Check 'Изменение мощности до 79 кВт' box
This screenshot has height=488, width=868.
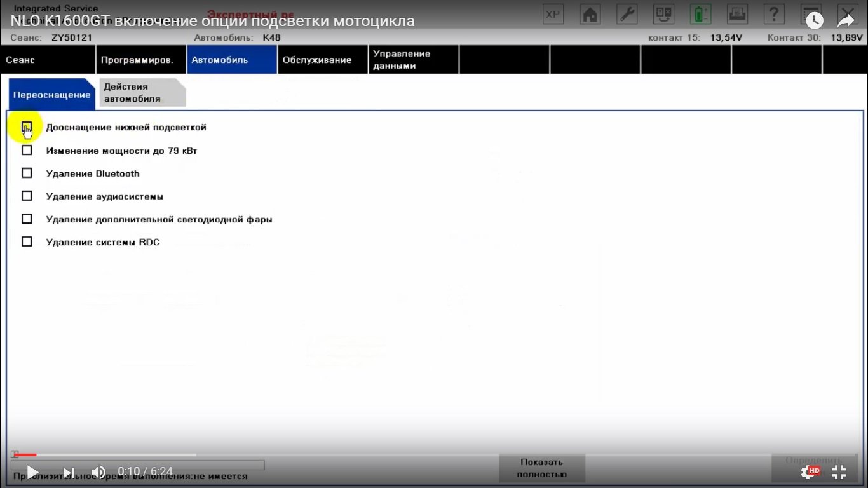[27, 151]
